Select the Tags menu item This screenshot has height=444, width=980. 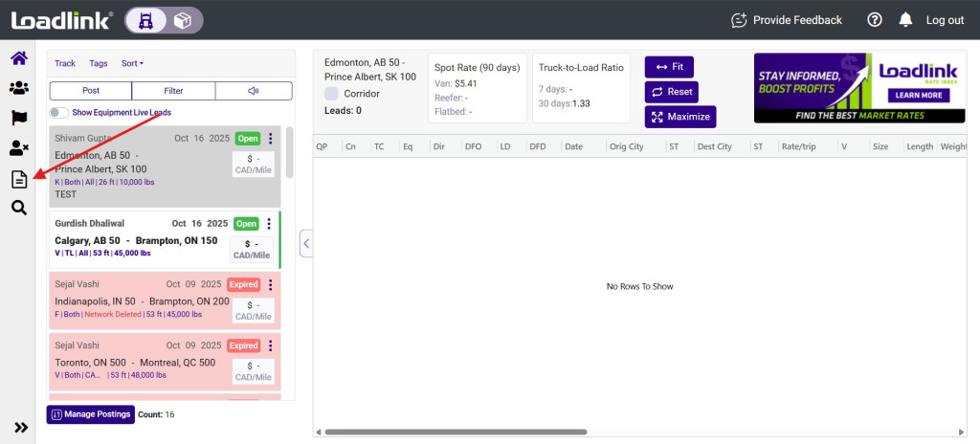coord(99,64)
